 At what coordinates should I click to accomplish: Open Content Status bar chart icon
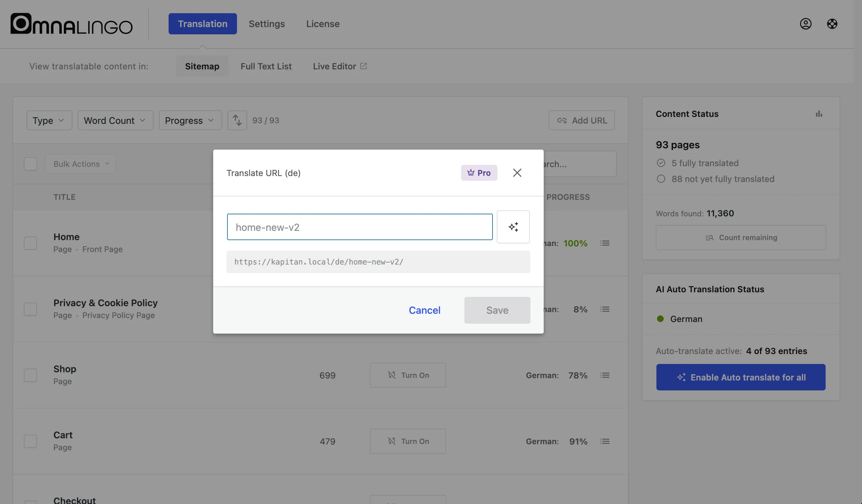coord(819,114)
